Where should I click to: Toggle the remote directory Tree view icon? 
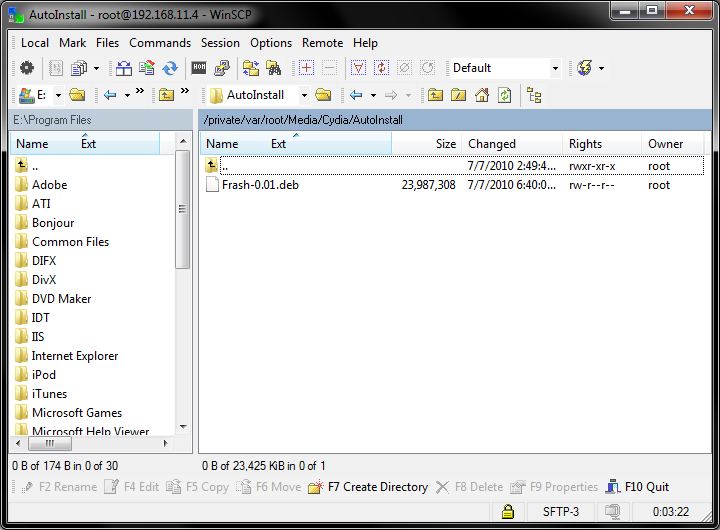pos(534,95)
